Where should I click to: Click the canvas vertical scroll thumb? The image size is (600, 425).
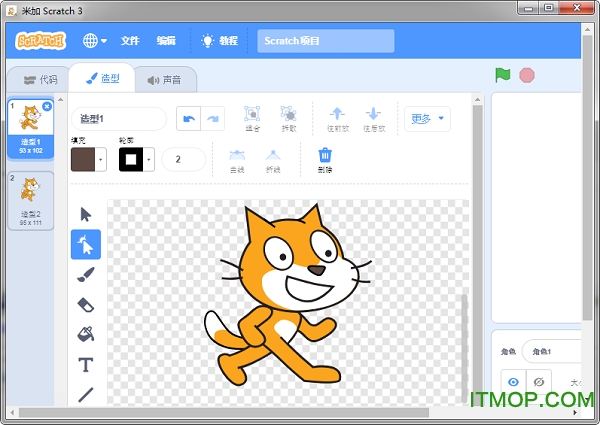[464, 348]
